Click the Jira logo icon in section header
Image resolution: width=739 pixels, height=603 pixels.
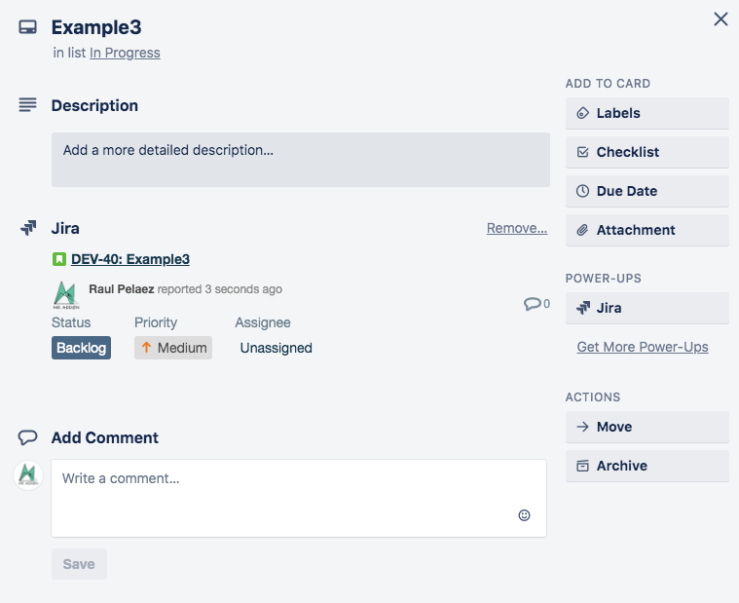(x=28, y=228)
